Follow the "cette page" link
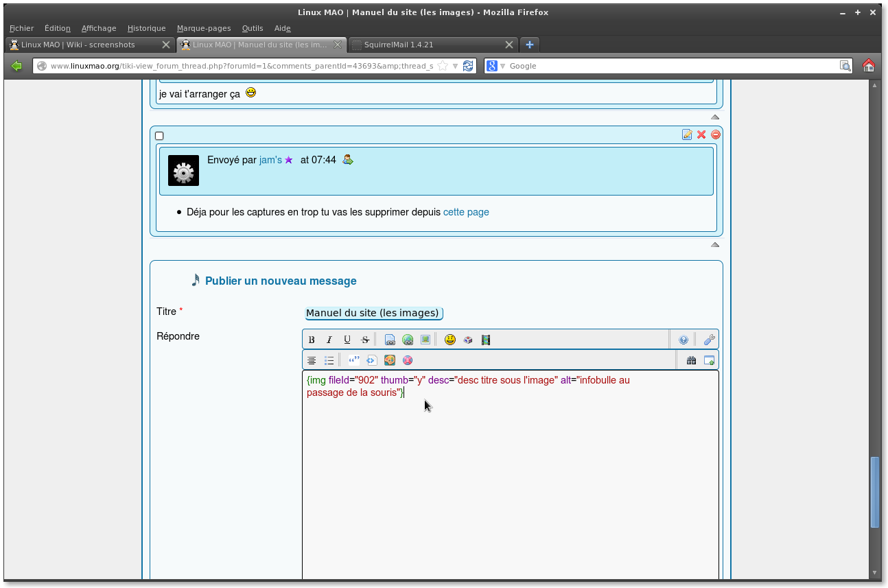The width and height of the screenshot is (888, 588). coord(466,212)
